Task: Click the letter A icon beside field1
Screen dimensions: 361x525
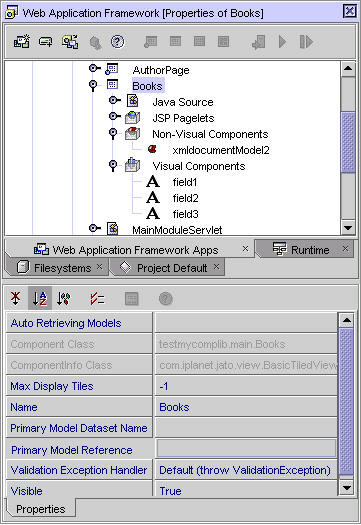Action: pyautogui.click(x=153, y=182)
